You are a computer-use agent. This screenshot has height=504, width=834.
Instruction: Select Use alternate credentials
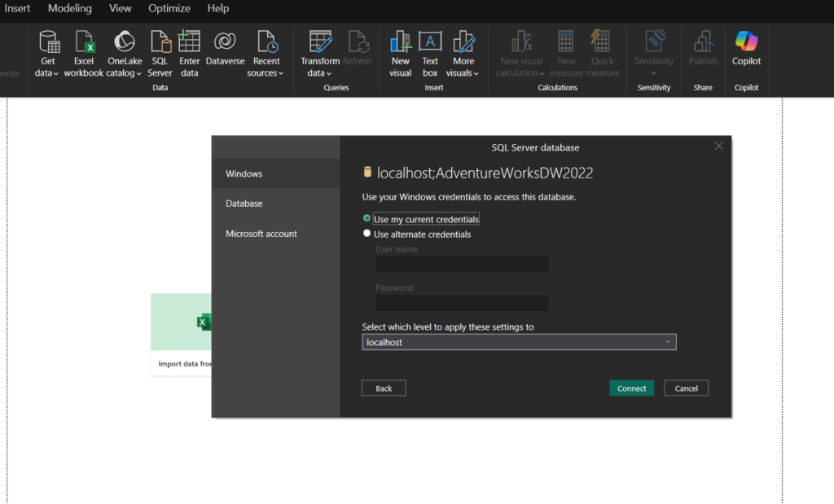367,234
